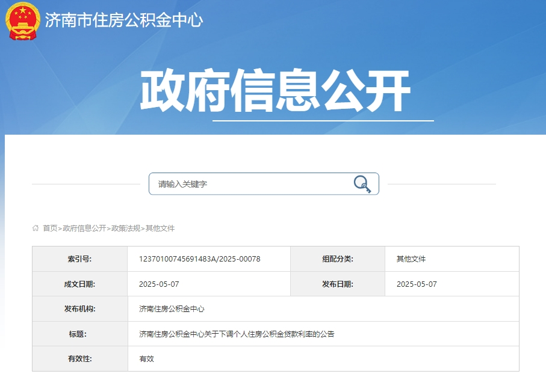Click inside the 请输入关键字 search field
The width and height of the screenshot is (546, 392).
(241, 183)
